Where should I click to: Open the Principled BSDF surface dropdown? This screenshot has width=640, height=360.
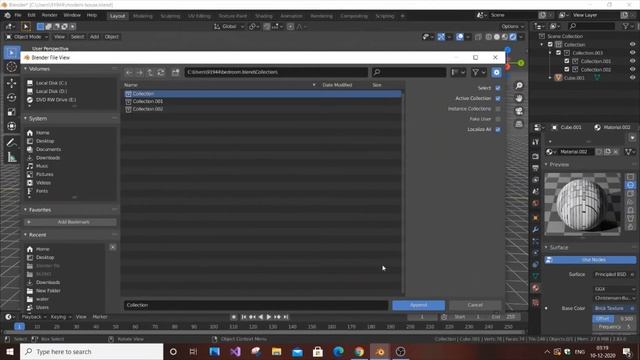point(614,274)
